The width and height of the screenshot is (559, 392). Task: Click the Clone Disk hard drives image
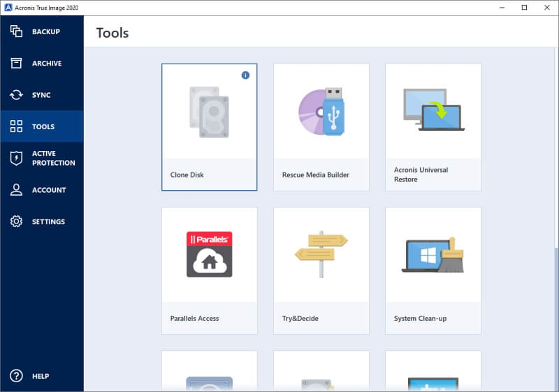pyautogui.click(x=209, y=112)
